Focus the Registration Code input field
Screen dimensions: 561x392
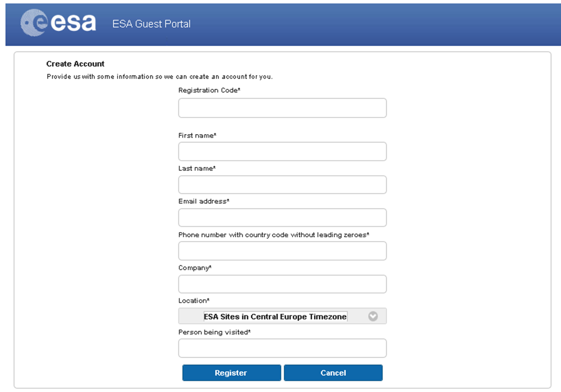282,108
